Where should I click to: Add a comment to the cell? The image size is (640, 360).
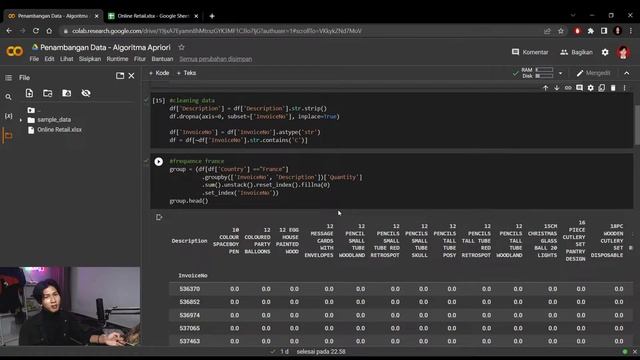[579, 88]
